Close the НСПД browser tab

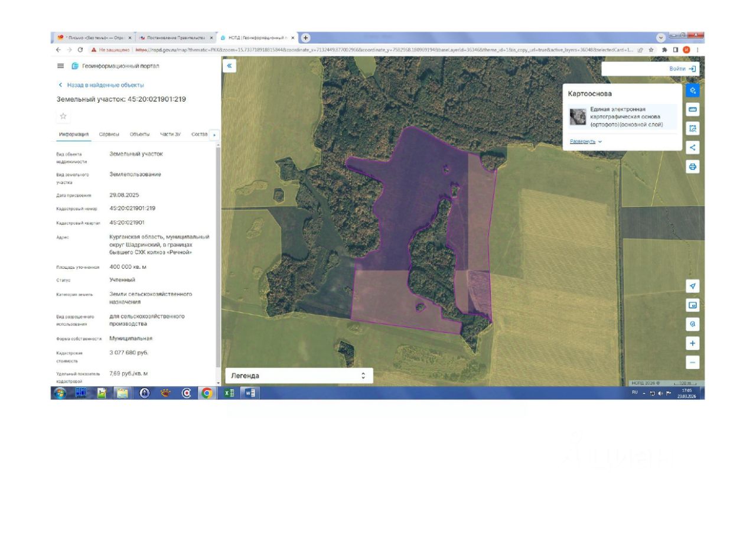point(293,38)
